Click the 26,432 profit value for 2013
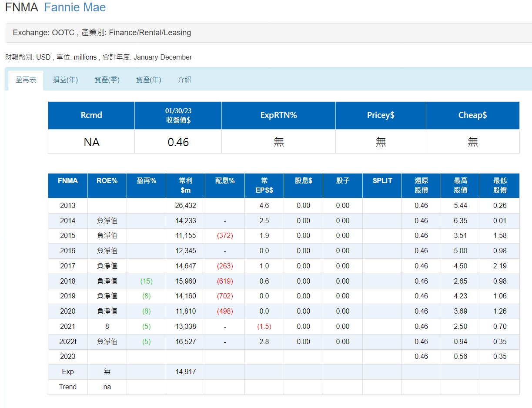The height and width of the screenshot is (408, 532). pyautogui.click(x=186, y=206)
